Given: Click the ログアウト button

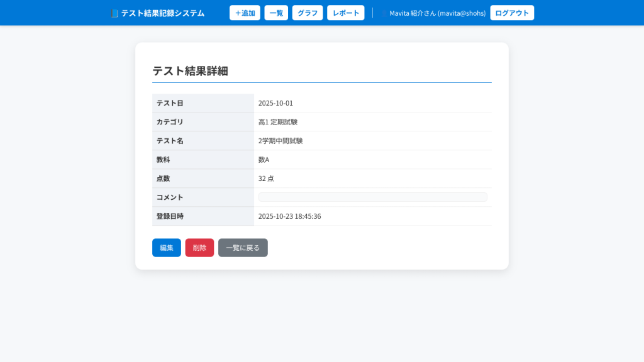Looking at the screenshot, I should pyautogui.click(x=512, y=13).
